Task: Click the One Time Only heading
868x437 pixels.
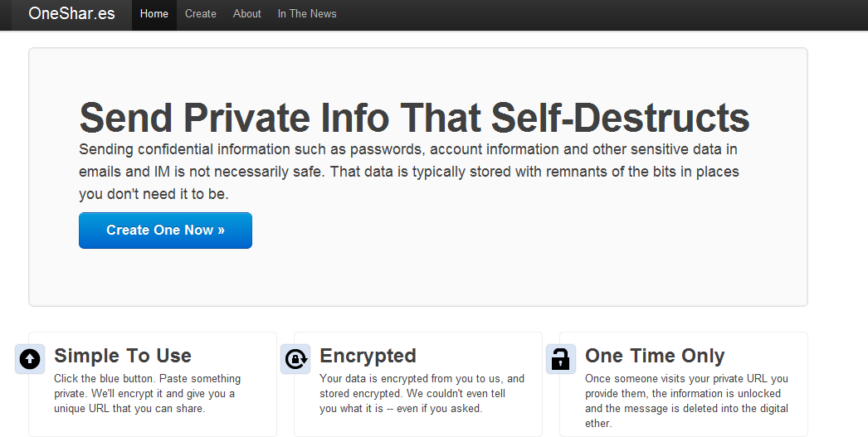Action: click(x=655, y=356)
